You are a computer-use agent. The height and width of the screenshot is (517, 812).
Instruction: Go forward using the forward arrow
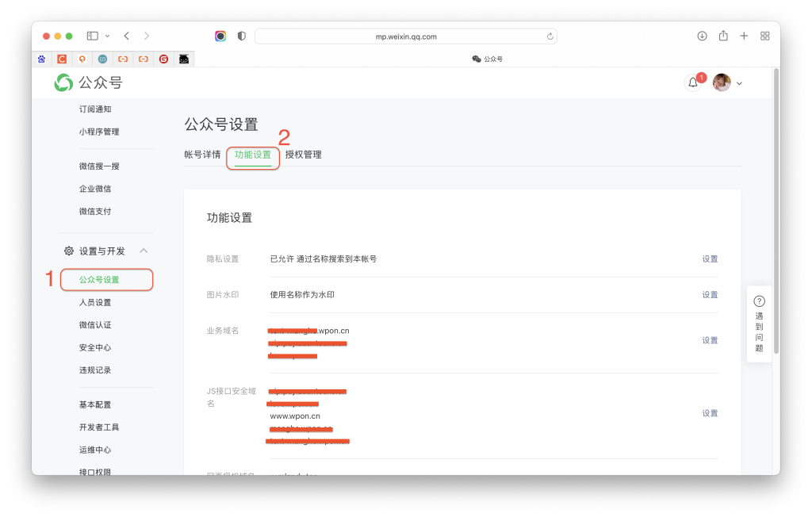(x=147, y=36)
